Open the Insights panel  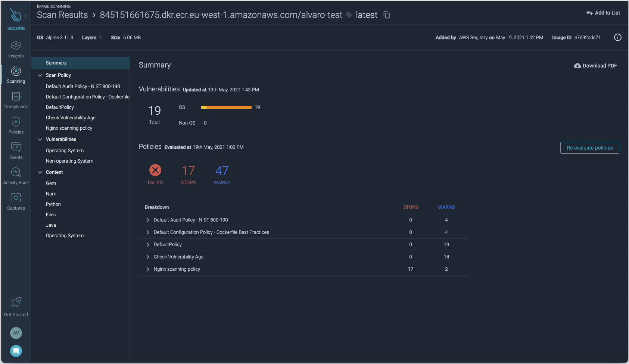click(x=16, y=49)
